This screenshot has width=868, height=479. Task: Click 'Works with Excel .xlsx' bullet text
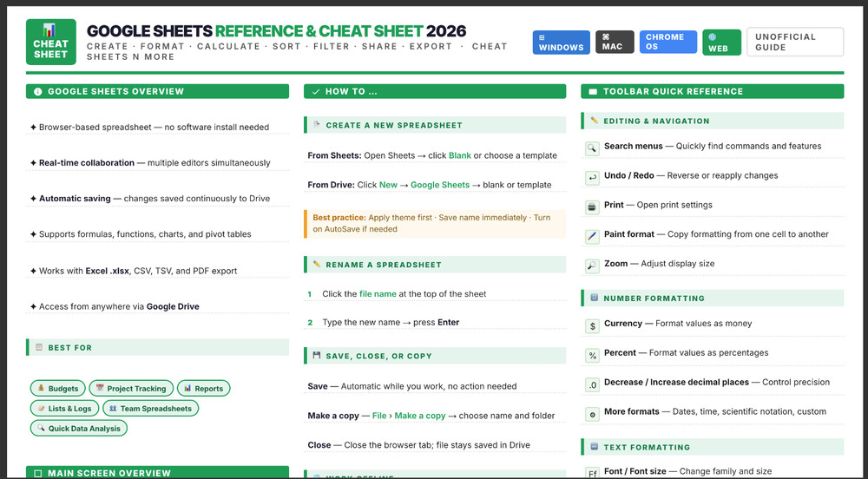138,271
